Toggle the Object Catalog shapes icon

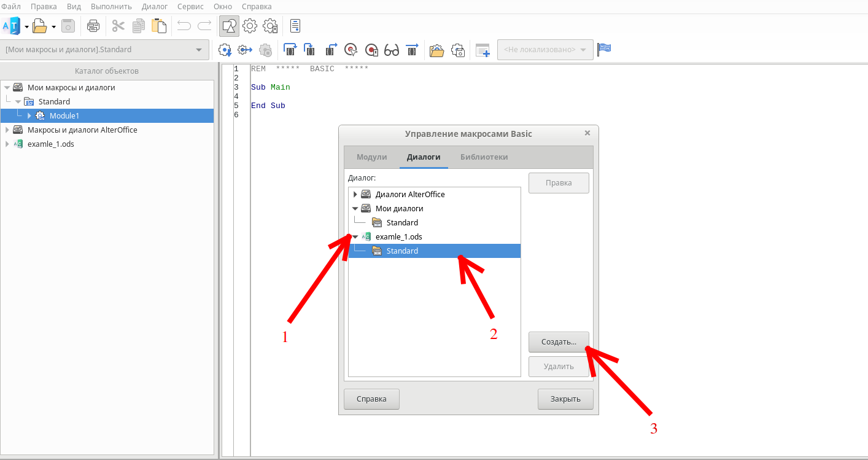tap(229, 26)
